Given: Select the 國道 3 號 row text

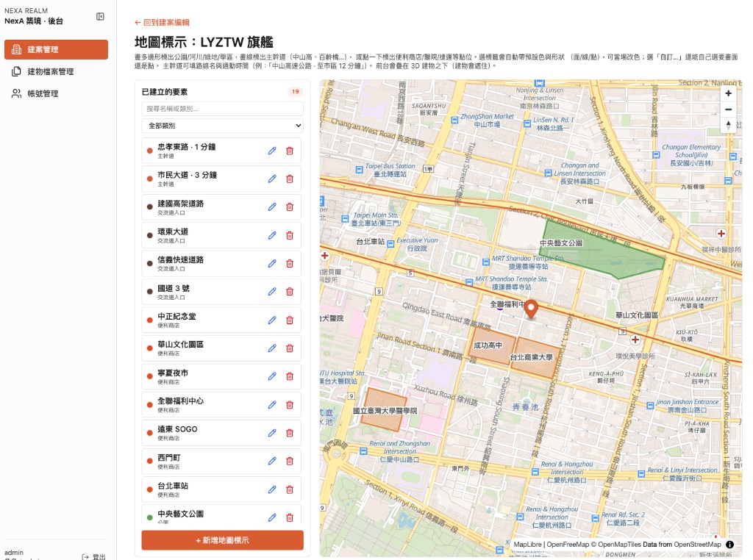Looking at the screenshot, I should tap(174, 288).
